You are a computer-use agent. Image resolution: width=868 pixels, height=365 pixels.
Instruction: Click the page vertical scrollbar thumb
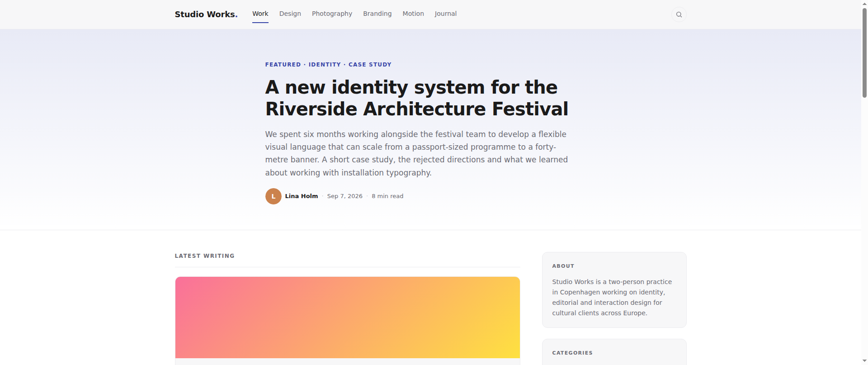(864, 52)
